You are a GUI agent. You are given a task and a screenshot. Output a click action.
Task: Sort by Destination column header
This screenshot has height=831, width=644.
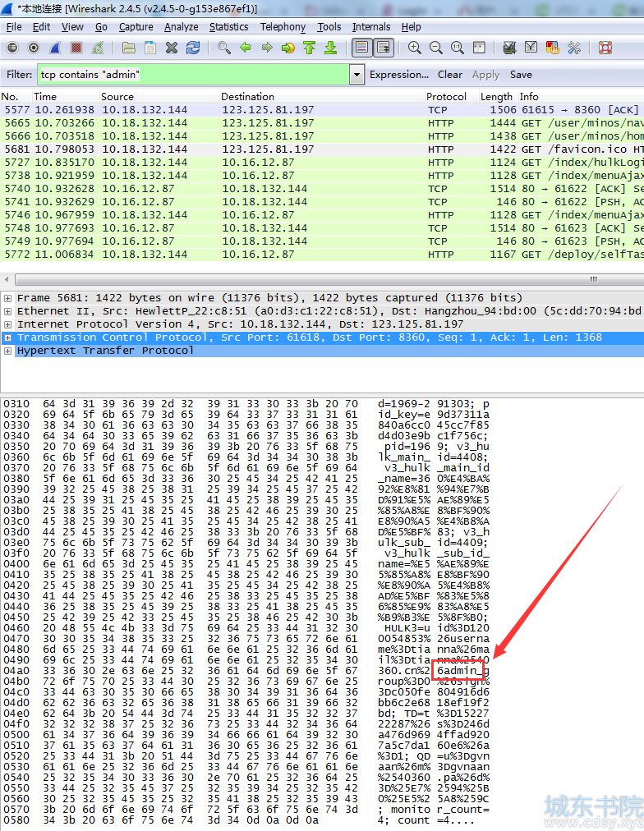coord(322,96)
